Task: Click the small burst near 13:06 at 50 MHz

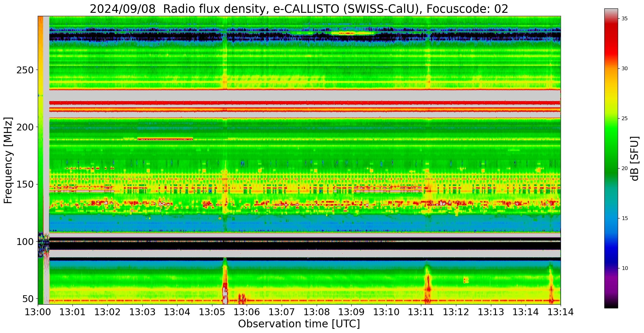Action: tap(242, 299)
